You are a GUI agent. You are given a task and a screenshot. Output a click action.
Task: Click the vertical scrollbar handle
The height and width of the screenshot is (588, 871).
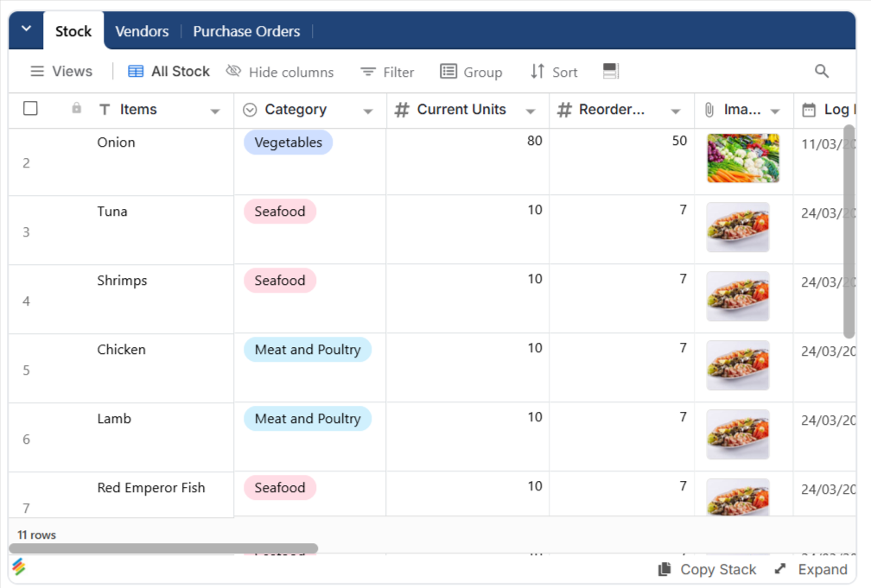point(849,231)
